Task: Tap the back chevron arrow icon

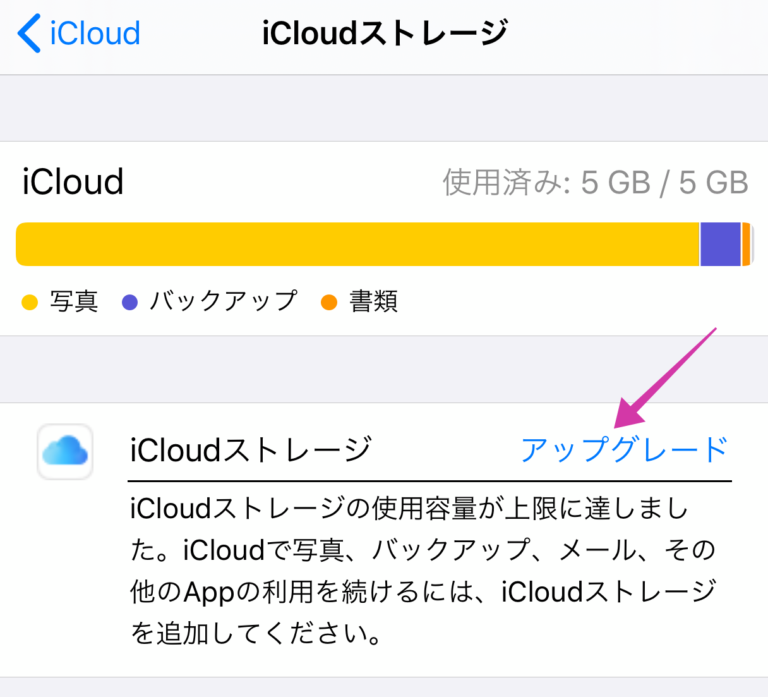Action: [30, 34]
